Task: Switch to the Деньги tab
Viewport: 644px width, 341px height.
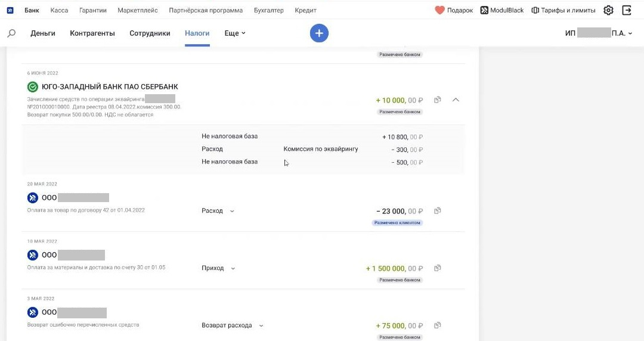Action: click(x=43, y=33)
